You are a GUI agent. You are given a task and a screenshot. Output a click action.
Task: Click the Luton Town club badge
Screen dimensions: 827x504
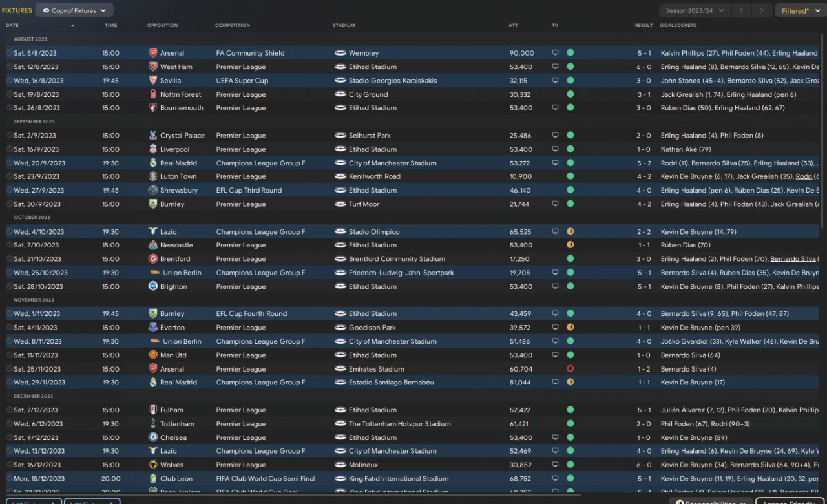coord(153,176)
